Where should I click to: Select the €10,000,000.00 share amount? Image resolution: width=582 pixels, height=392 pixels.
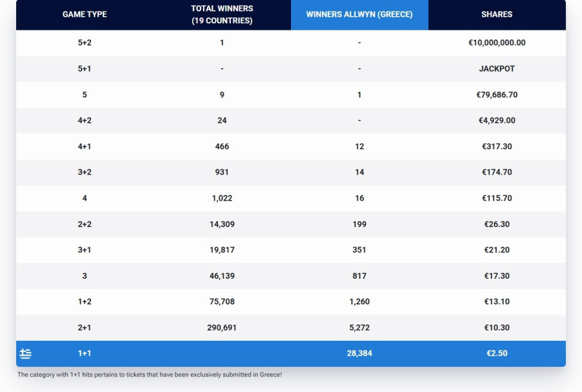tap(497, 43)
